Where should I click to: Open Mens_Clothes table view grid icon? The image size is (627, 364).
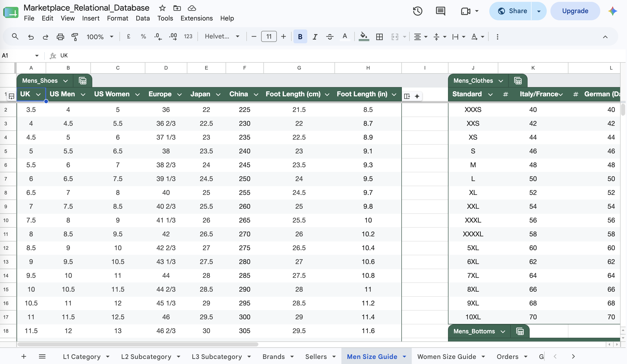pos(518,81)
